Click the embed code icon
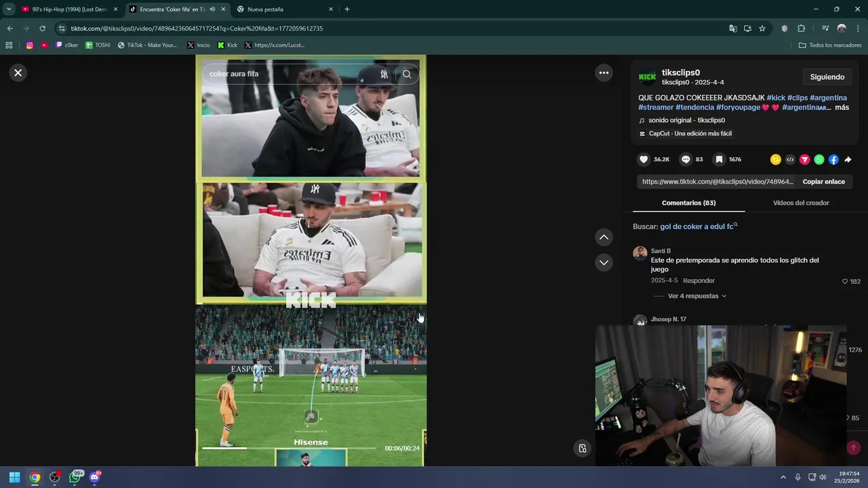This screenshot has width=868, height=488. coord(790,159)
